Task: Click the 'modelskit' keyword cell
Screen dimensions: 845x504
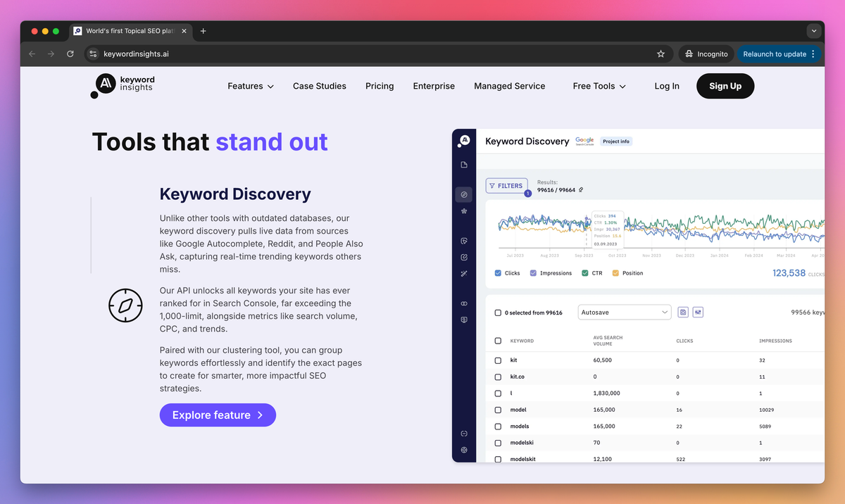Action: tap(522, 459)
